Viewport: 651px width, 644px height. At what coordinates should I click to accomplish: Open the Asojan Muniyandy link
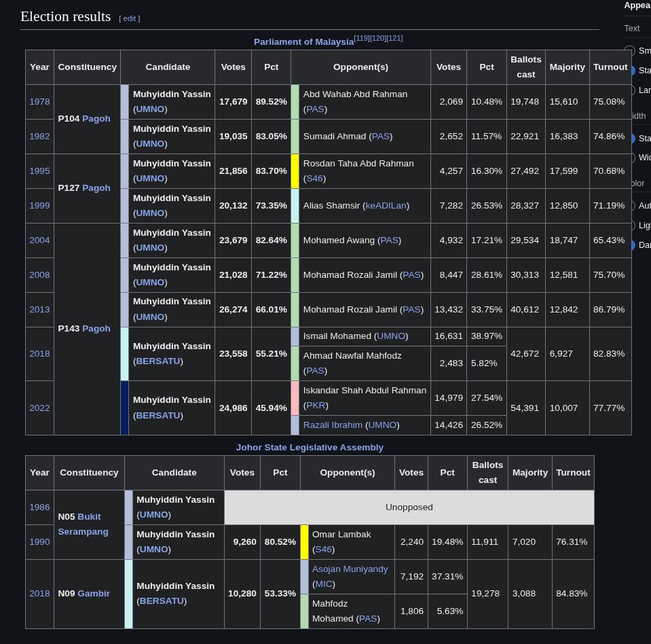pos(350,569)
